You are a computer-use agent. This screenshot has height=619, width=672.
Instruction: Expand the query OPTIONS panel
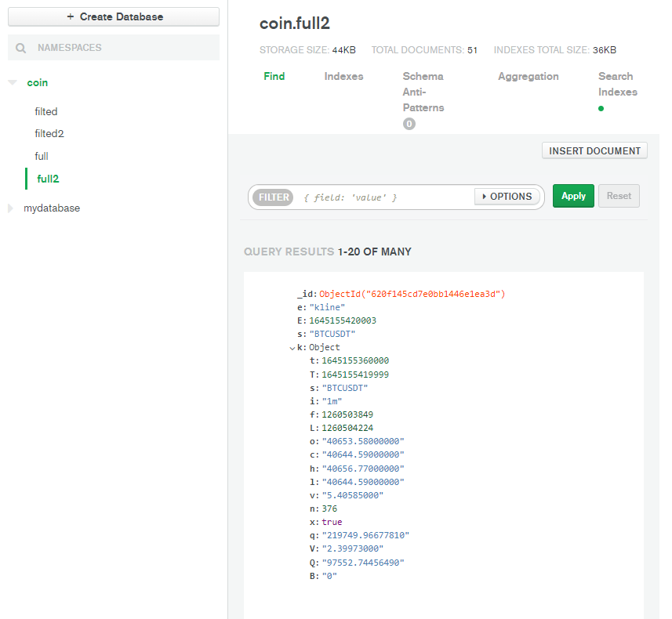coord(507,197)
